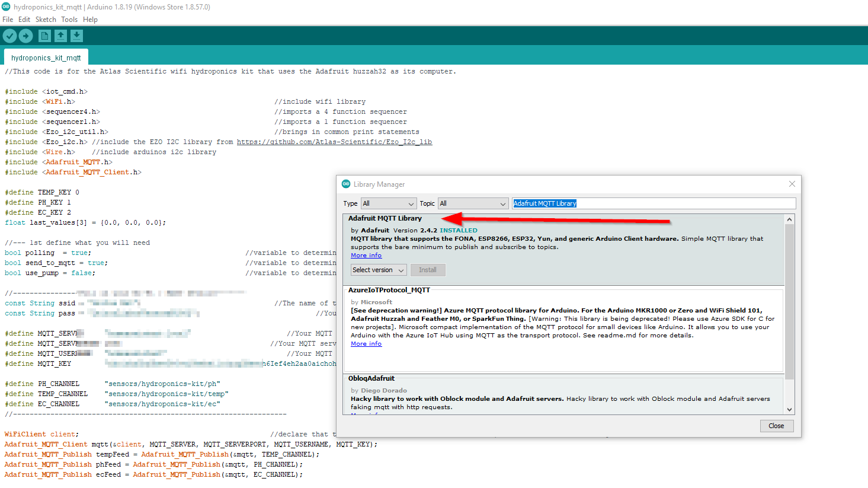Click the "Adafruit_MQTT_Publish tempFeed" code line
The width and height of the screenshot is (868, 488).
click(162, 454)
